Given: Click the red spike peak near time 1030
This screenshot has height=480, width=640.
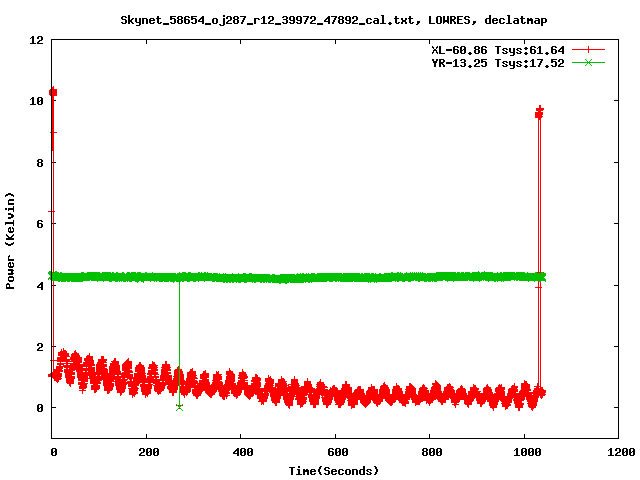Looking at the screenshot, I should coord(540,112).
